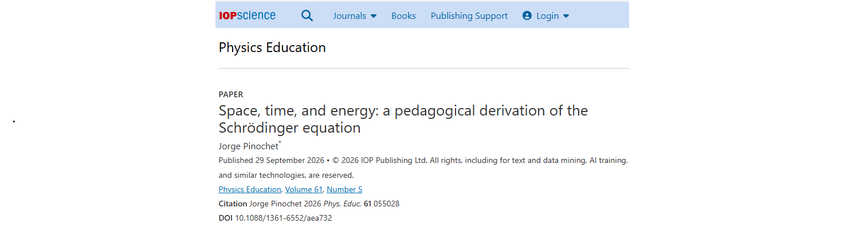Click the IOPscience logo
Image resolution: width=868 pixels, height=243 pixels.
coord(247,15)
